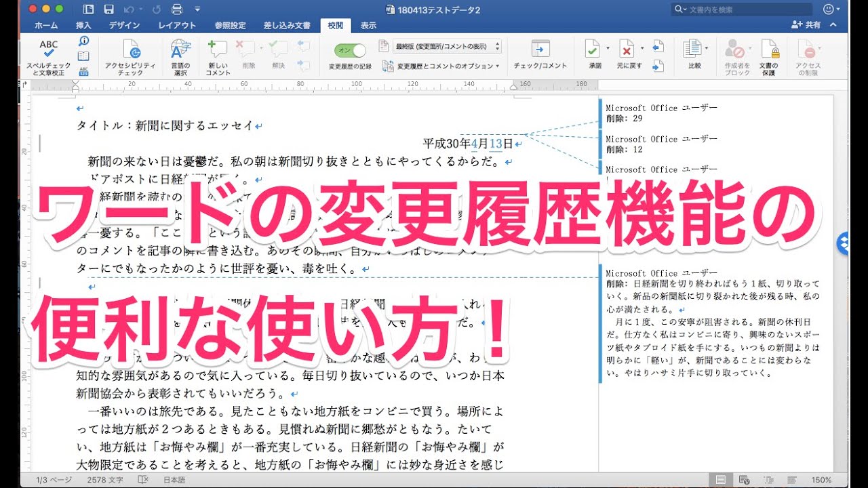Switch to web layout view in status bar
868x488 pixels.
(x=744, y=480)
